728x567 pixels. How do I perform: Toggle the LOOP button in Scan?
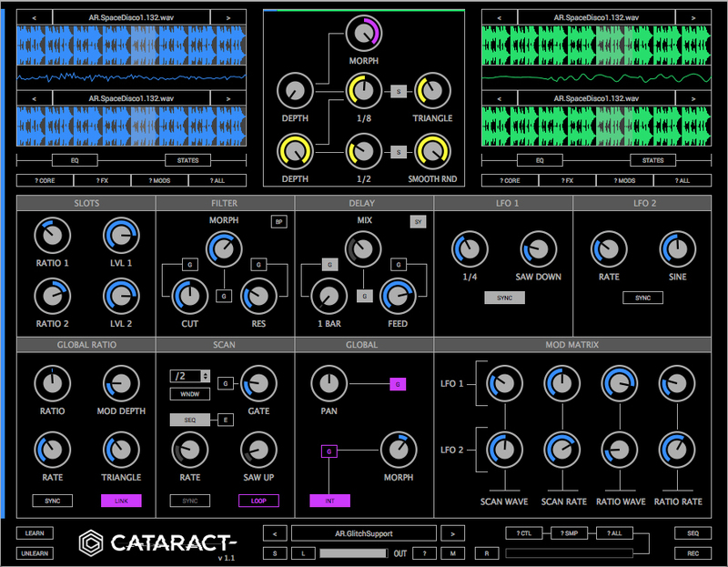point(258,501)
